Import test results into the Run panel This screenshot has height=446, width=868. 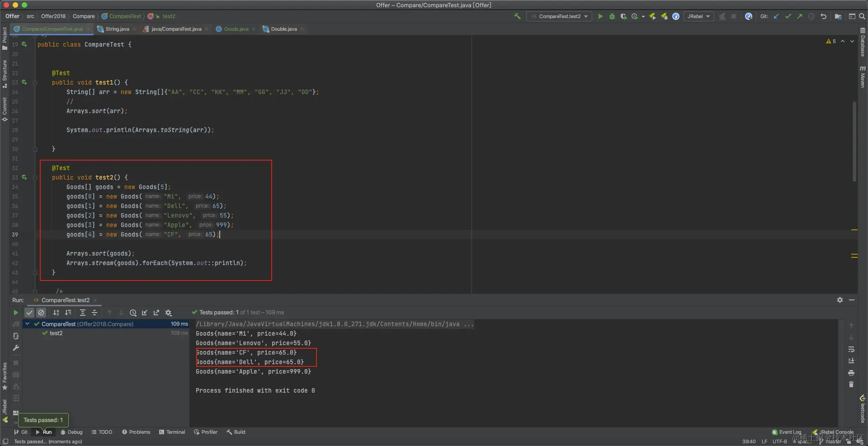pos(145,313)
